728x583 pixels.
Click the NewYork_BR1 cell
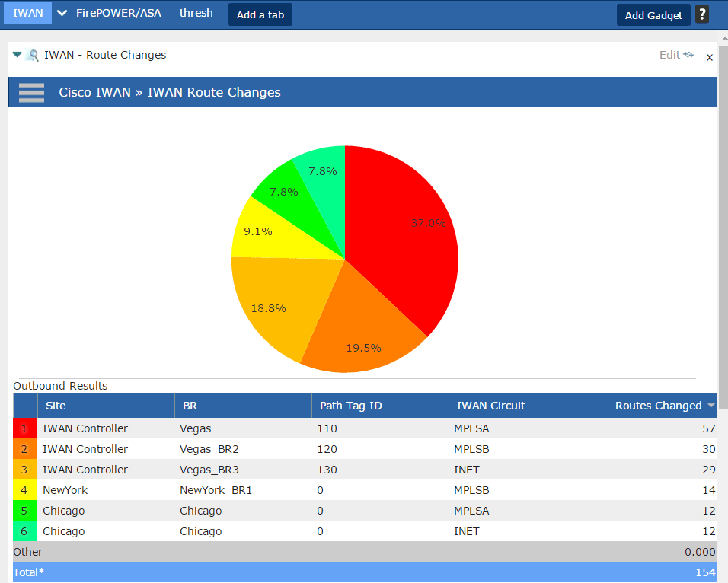click(216, 490)
